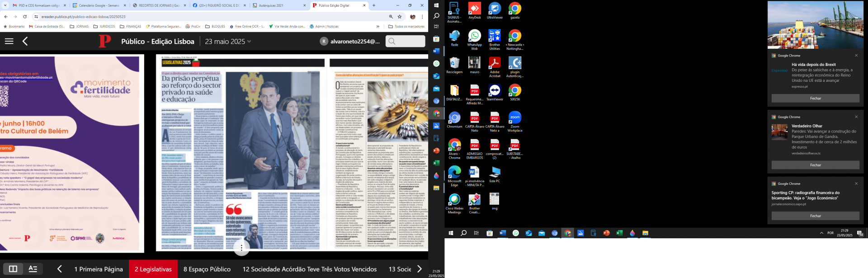Select the Este PC desktop icon
The width and height of the screenshot is (868, 278).
495,174
